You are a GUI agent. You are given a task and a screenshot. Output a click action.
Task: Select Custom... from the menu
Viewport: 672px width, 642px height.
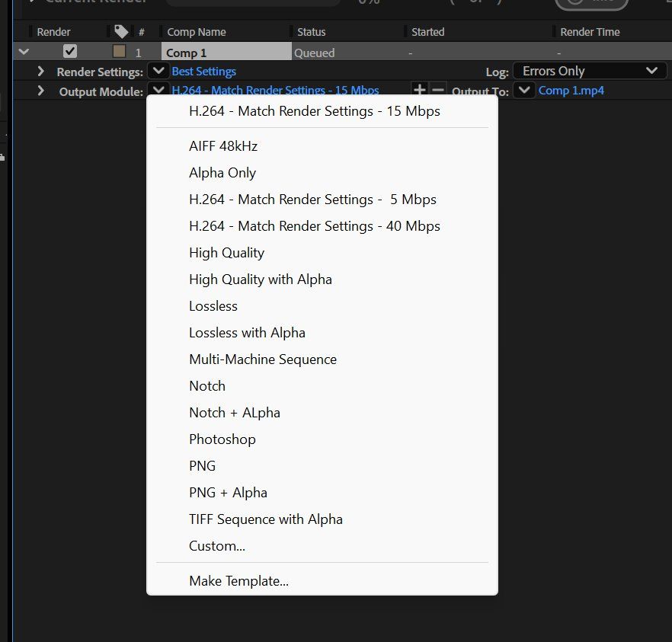pyautogui.click(x=216, y=546)
